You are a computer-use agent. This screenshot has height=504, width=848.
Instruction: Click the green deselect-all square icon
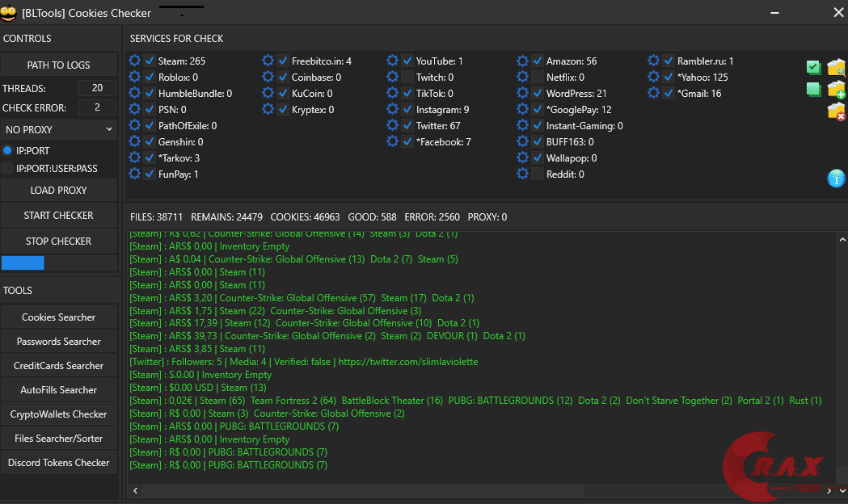tap(813, 89)
